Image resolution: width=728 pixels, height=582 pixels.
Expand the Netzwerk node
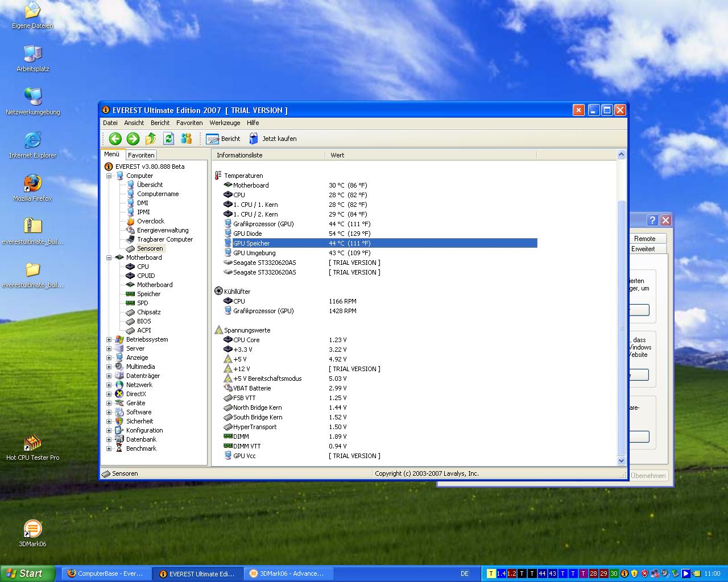109,385
